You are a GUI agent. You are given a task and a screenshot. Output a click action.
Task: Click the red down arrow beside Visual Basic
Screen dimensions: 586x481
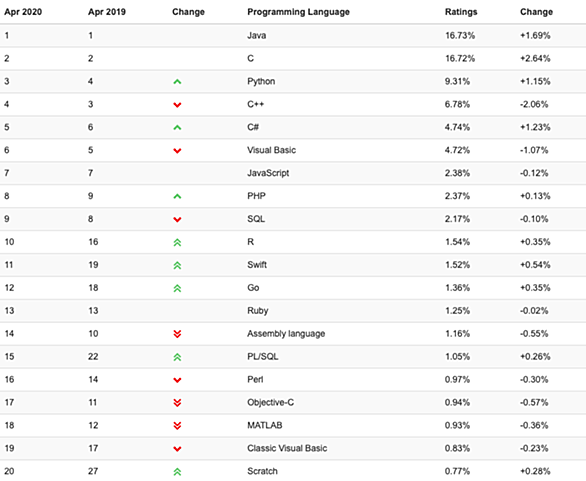pyautogui.click(x=177, y=151)
